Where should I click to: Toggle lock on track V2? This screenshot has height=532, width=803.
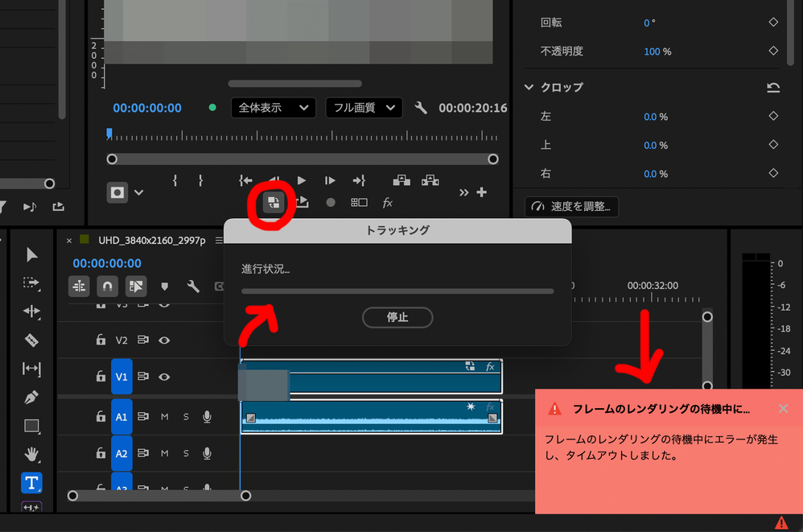[101, 340]
